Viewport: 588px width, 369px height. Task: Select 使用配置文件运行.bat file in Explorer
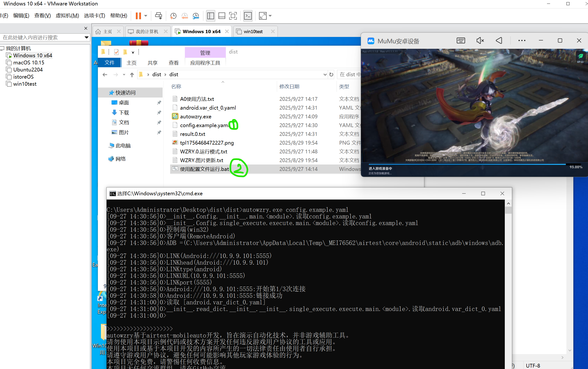pyautogui.click(x=204, y=169)
